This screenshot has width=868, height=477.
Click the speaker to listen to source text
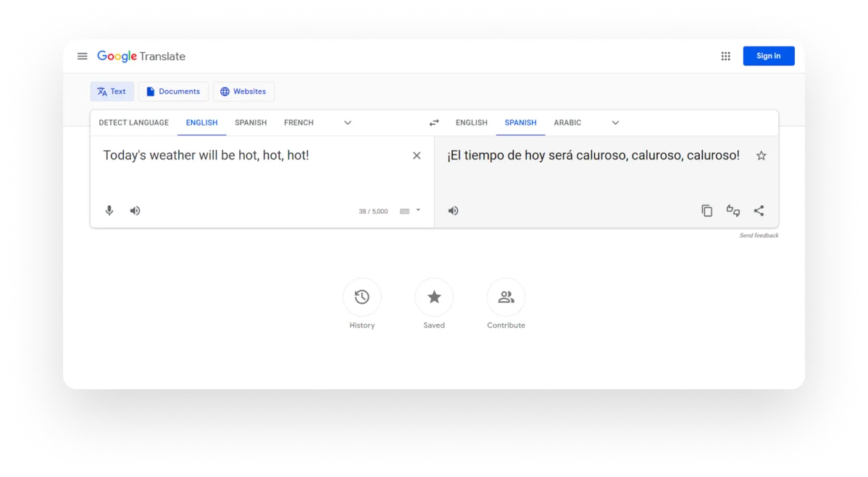point(135,210)
